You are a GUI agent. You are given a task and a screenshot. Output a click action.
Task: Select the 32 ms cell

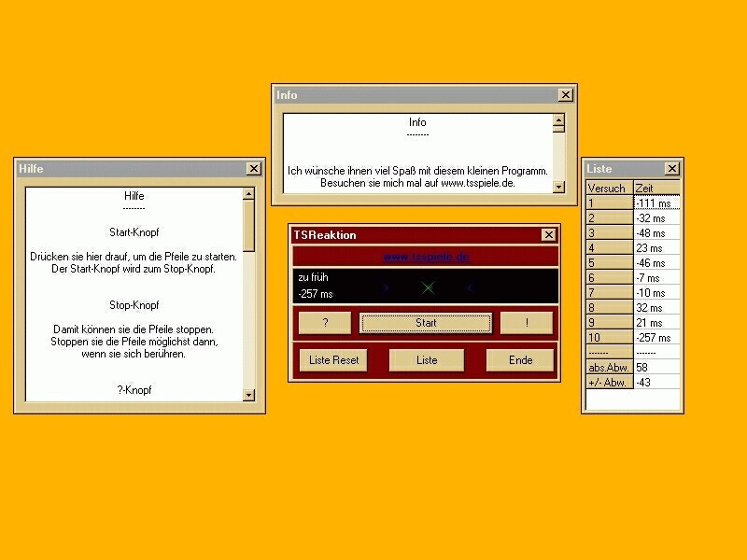point(657,308)
